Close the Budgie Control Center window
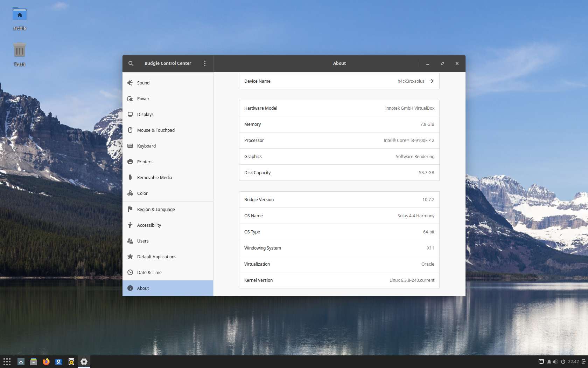 point(457,63)
